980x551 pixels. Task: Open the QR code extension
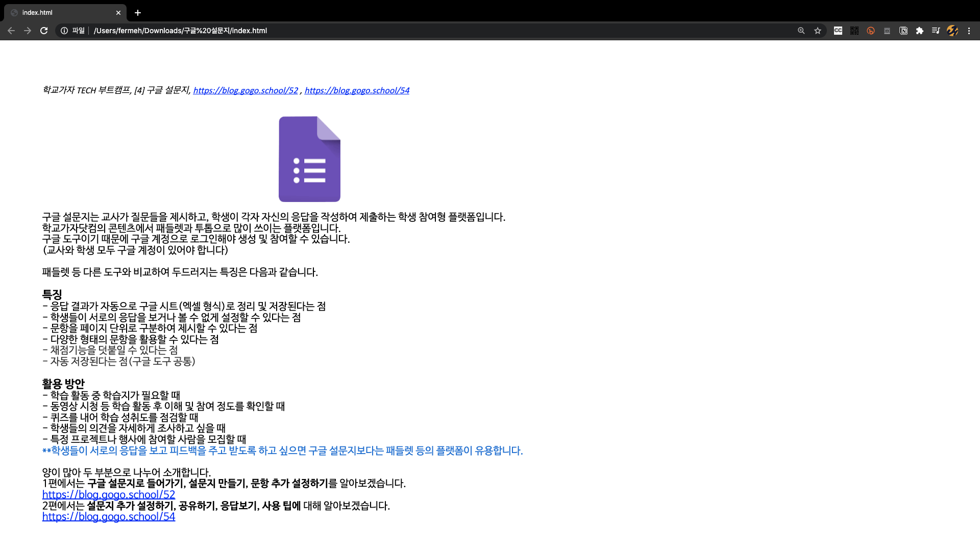pos(854,31)
